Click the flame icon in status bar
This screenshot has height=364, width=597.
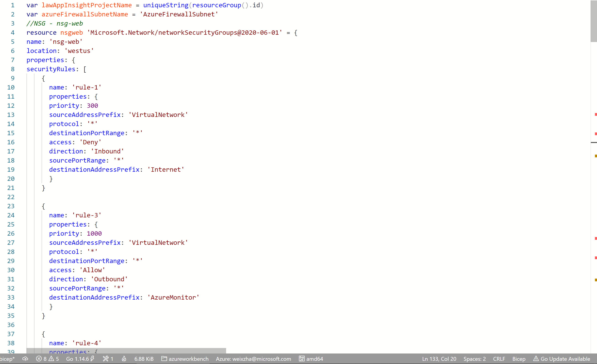pos(124,359)
